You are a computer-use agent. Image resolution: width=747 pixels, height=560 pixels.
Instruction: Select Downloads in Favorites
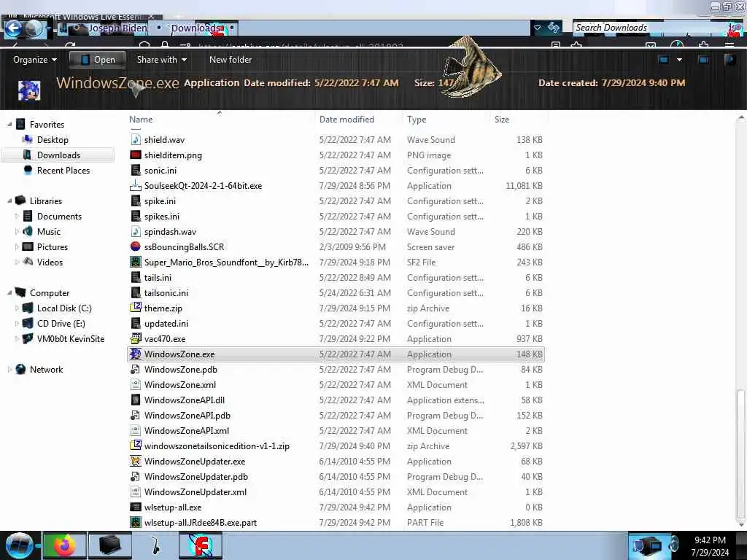point(58,155)
